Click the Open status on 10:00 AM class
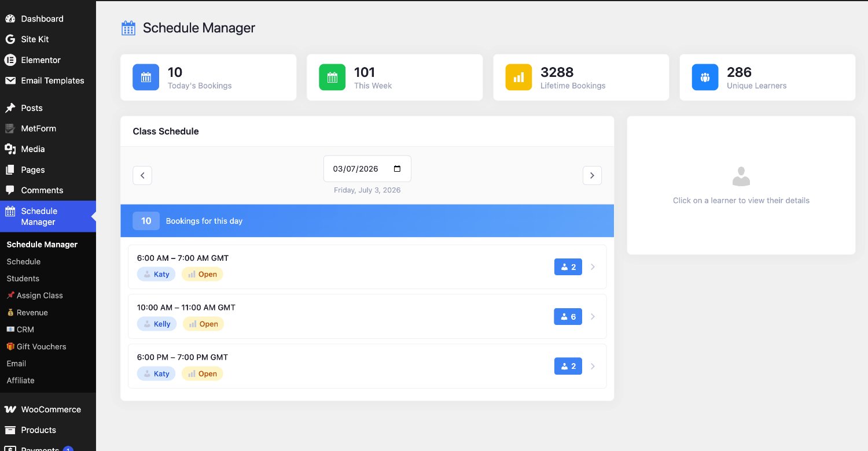The image size is (868, 451). tap(203, 324)
